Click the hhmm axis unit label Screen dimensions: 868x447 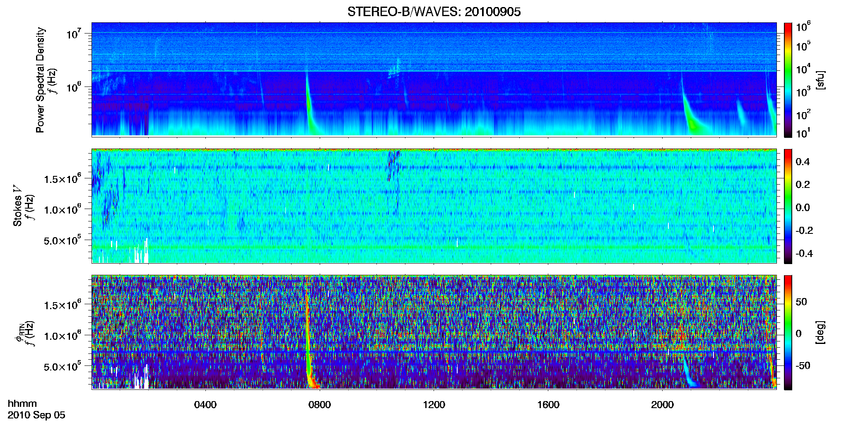point(22,404)
